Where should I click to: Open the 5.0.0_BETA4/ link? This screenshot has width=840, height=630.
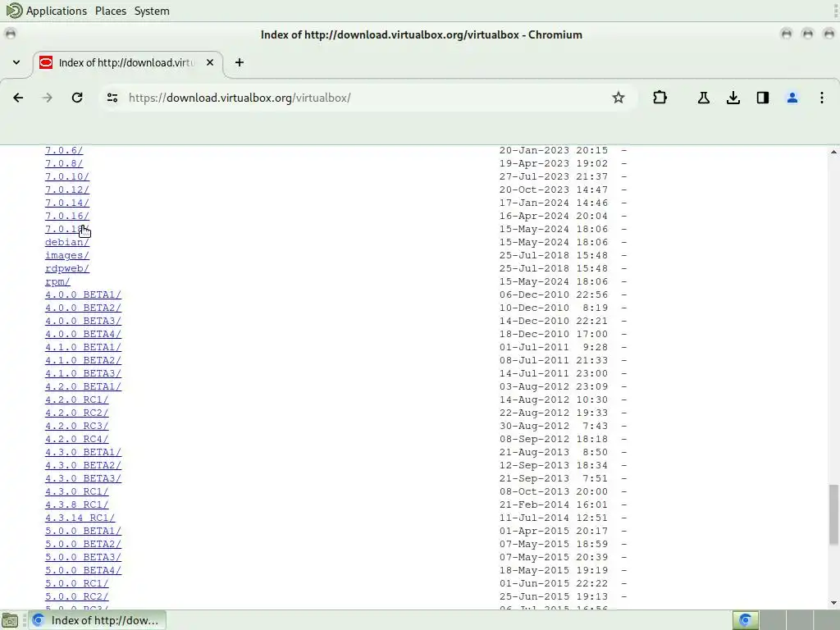click(x=83, y=570)
